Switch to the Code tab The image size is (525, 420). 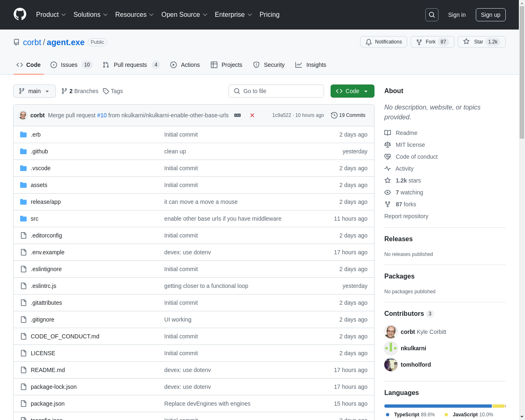coord(28,65)
